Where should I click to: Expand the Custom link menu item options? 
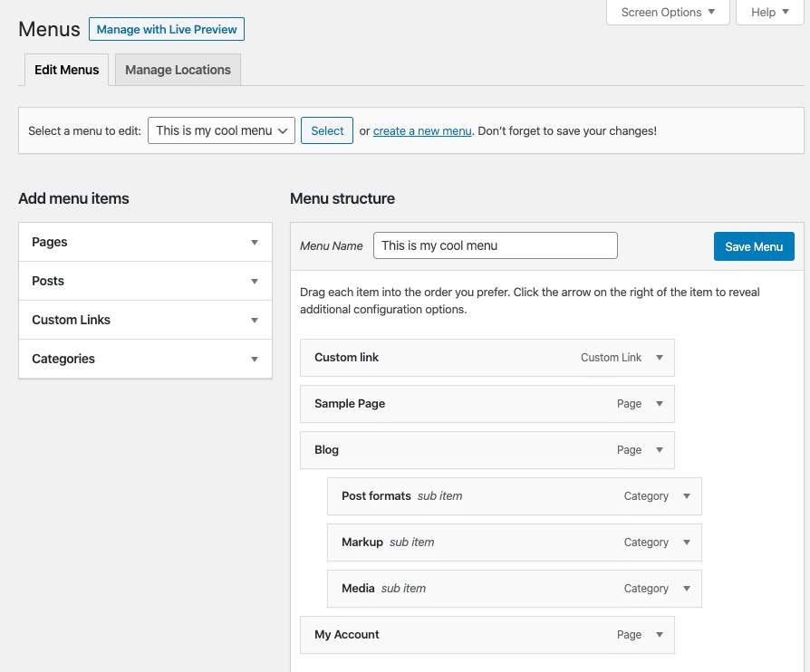pyautogui.click(x=661, y=358)
